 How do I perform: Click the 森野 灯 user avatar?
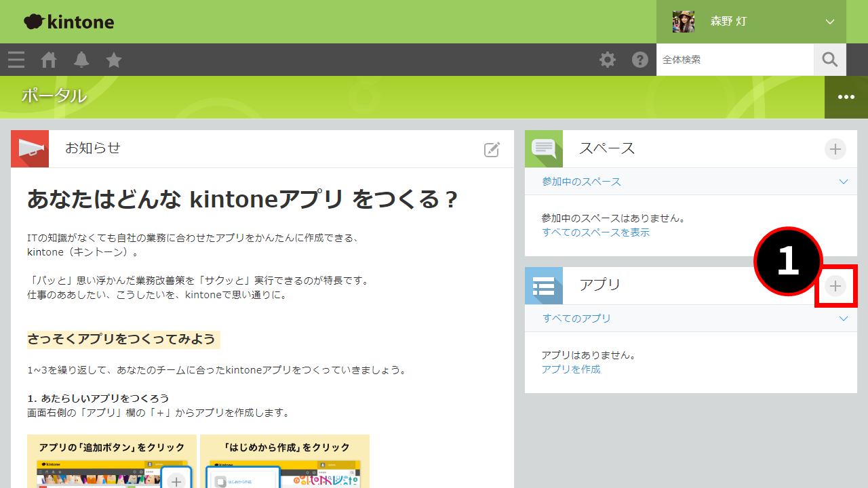click(x=684, y=22)
